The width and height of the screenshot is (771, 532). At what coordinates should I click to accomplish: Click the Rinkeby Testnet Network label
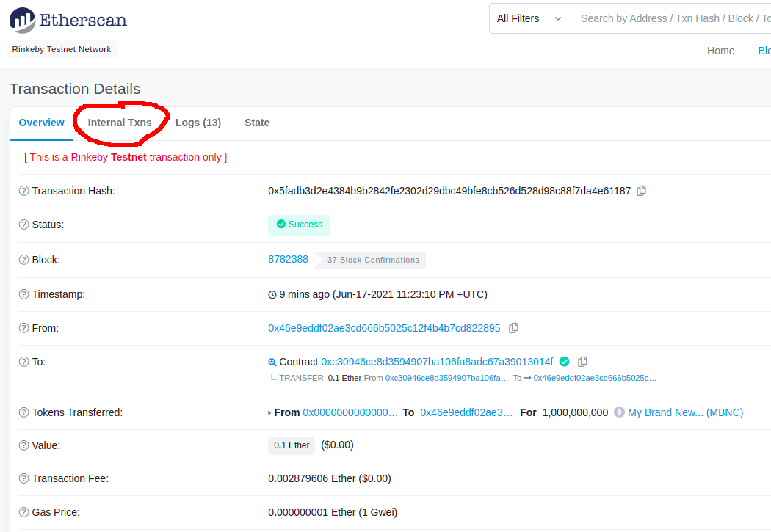(x=62, y=49)
